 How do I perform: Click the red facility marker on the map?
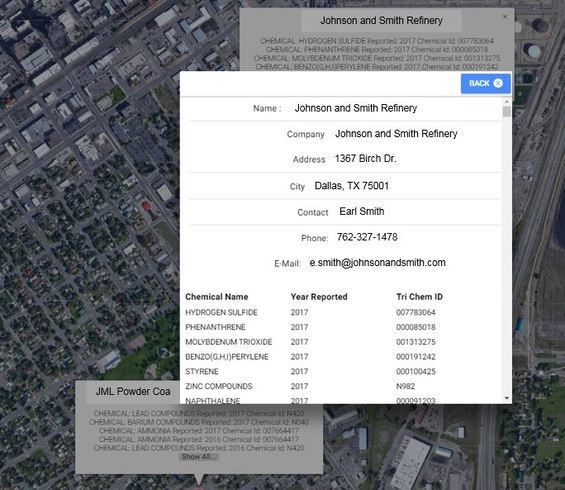(146, 206)
